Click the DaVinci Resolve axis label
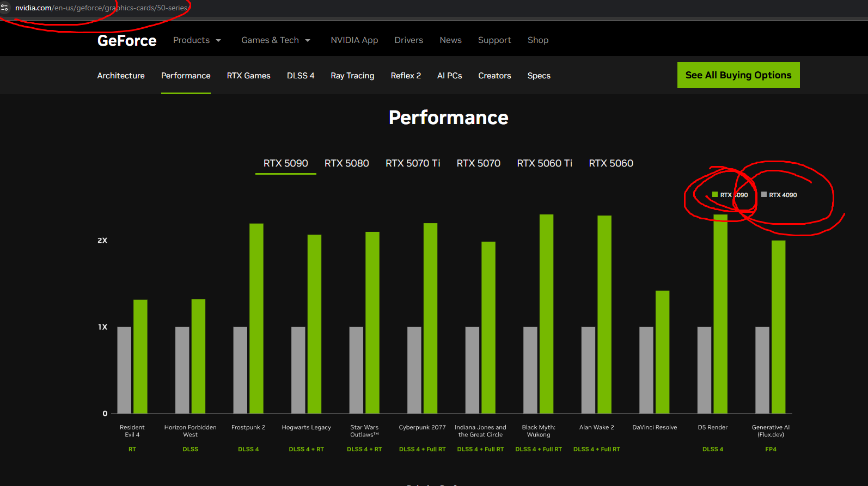This screenshot has height=486, width=868. (655, 427)
